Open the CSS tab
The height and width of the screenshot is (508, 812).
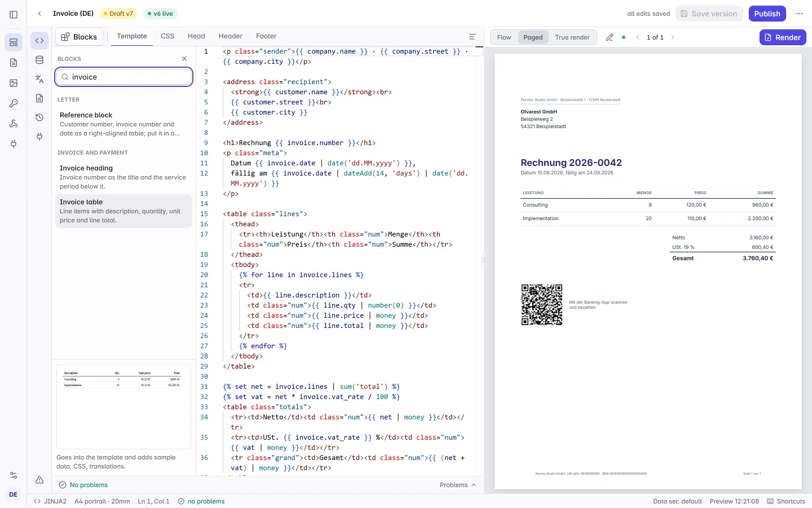point(167,36)
